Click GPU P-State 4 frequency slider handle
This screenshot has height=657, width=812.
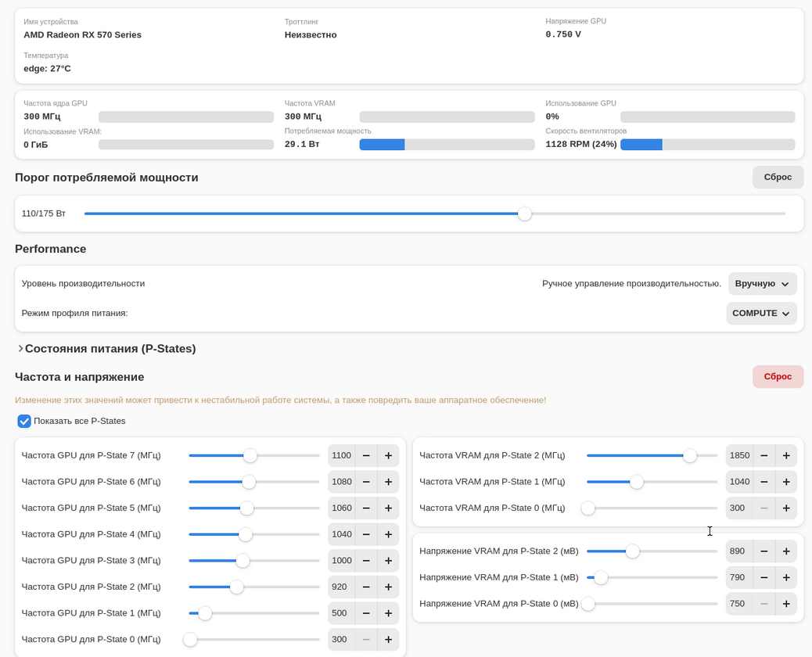246,534
